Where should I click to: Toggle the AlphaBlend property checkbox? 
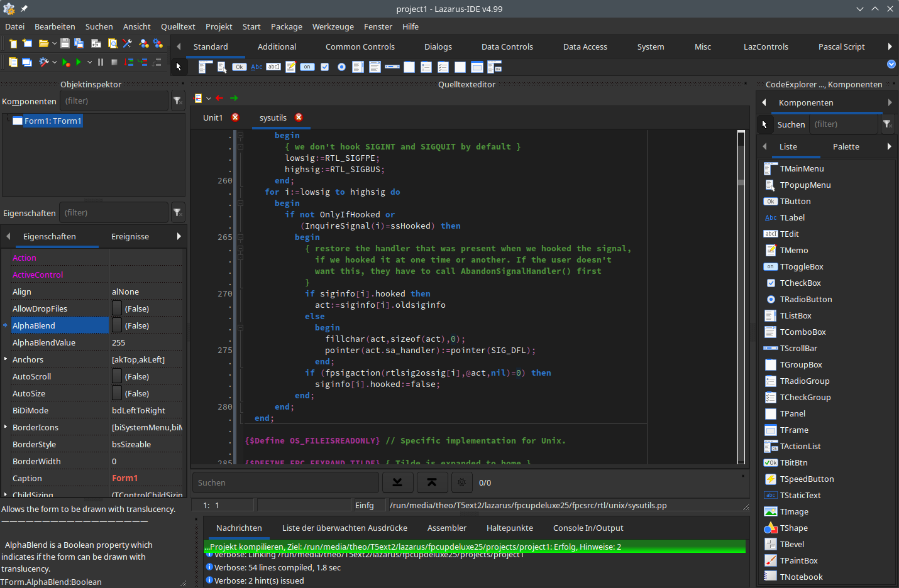(x=117, y=325)
